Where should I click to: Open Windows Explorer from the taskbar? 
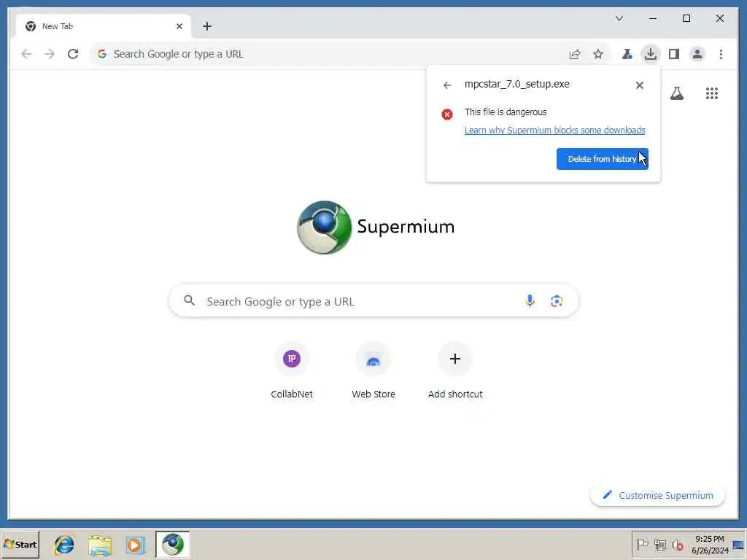coord(99,545)
